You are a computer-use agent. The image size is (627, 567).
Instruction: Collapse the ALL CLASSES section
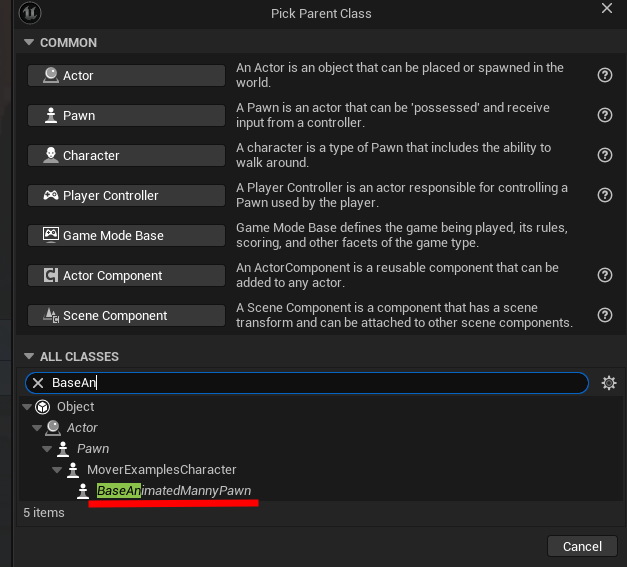coord(29,356)
